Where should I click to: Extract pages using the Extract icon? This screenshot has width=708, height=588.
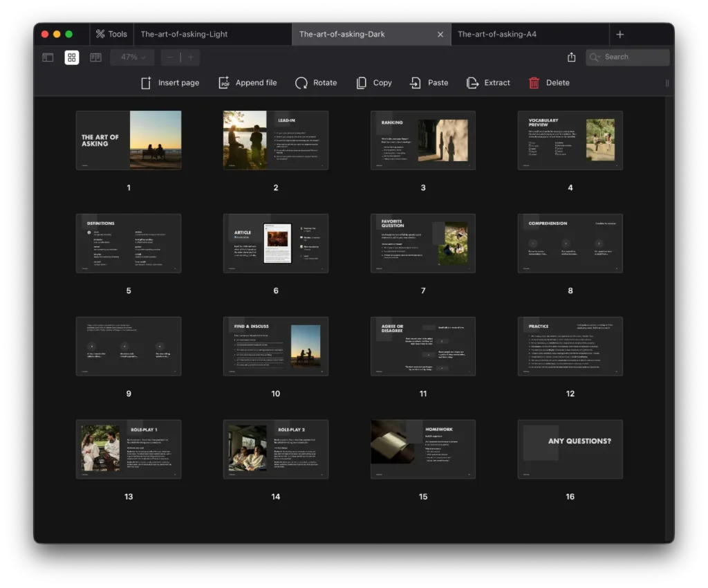click(473, 83)
